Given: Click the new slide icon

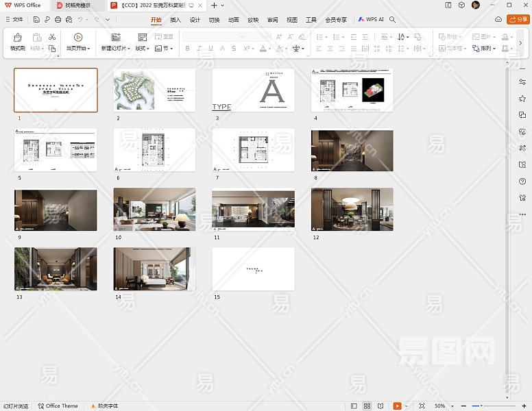Looking at the screenshot, I should coord(115,38).
